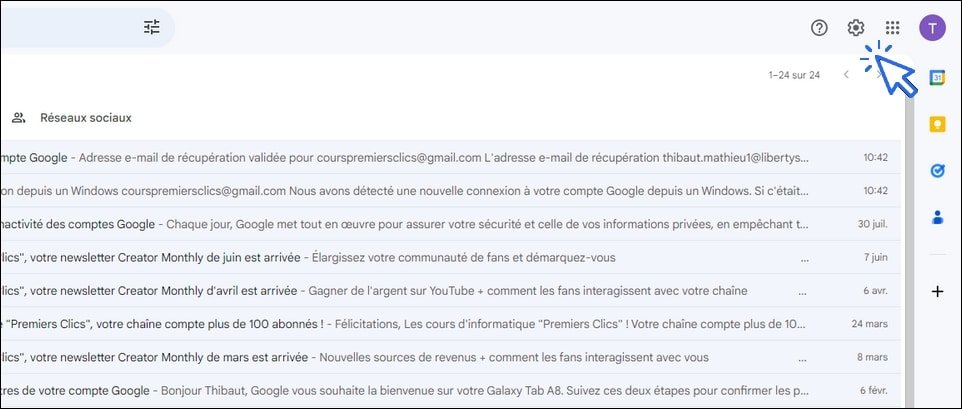The height and width of the screenshot is (409, 962).
Task: Open the April Creator Monthly newsletter
Action: 450,291
